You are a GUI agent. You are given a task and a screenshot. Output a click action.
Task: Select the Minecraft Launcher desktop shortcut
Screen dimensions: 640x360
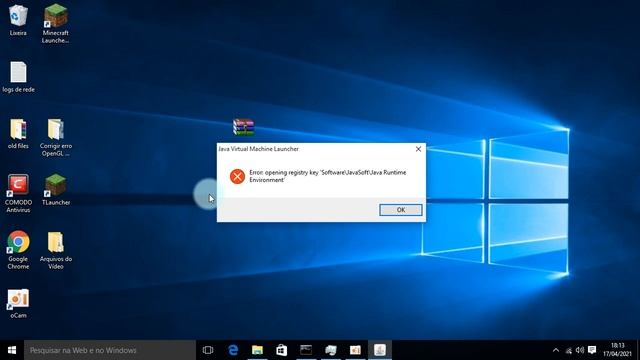tap(56, 24)
